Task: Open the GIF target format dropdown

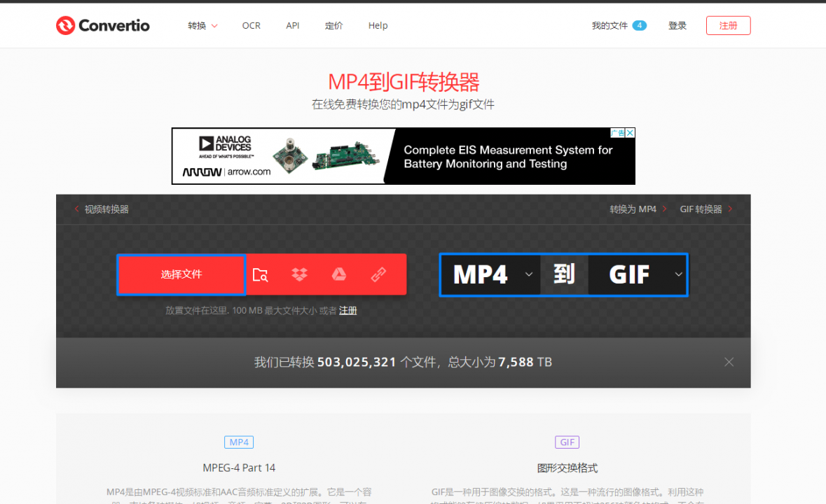Action: [638, 274]
